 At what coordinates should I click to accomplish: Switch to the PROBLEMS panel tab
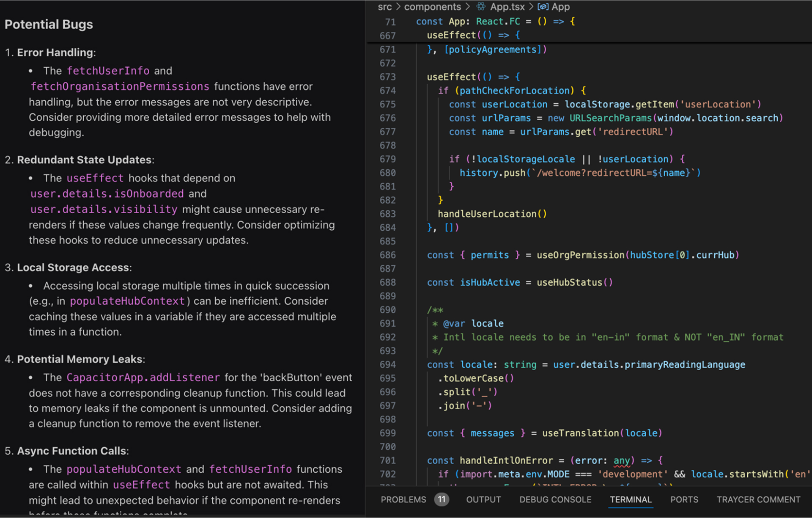403,499
